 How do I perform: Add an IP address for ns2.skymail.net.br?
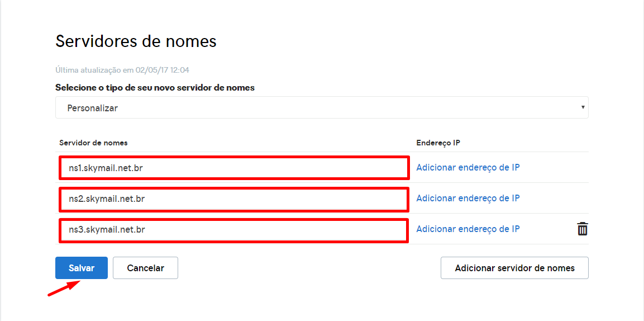point(468,198)
